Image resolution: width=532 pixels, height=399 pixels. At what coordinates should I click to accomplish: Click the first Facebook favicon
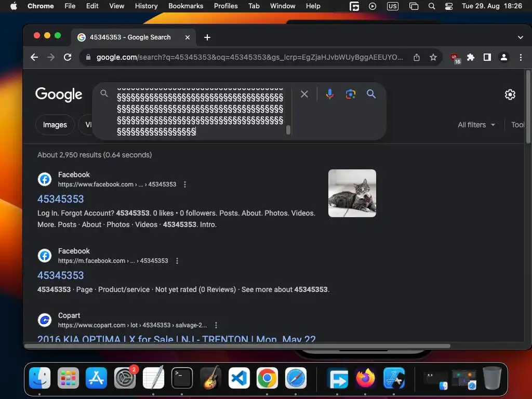click(x=45, y=179)
